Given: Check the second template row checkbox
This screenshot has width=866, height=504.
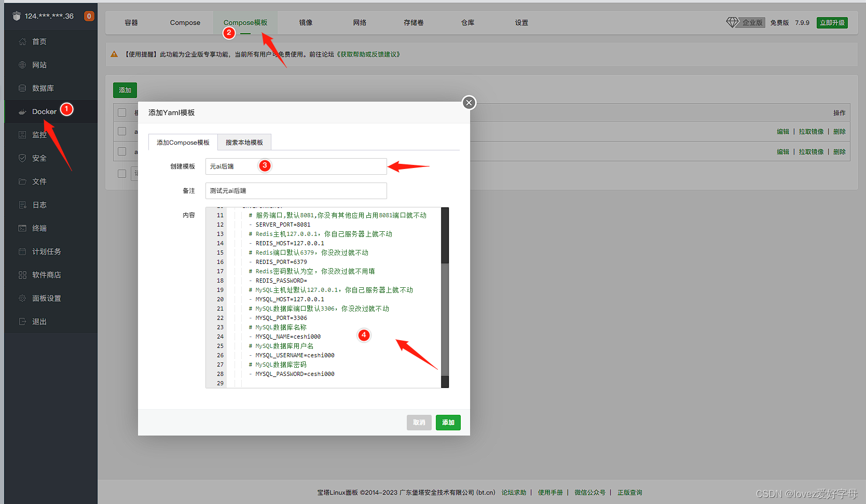Looking at the screenshot, I should [x=122, y=151].
